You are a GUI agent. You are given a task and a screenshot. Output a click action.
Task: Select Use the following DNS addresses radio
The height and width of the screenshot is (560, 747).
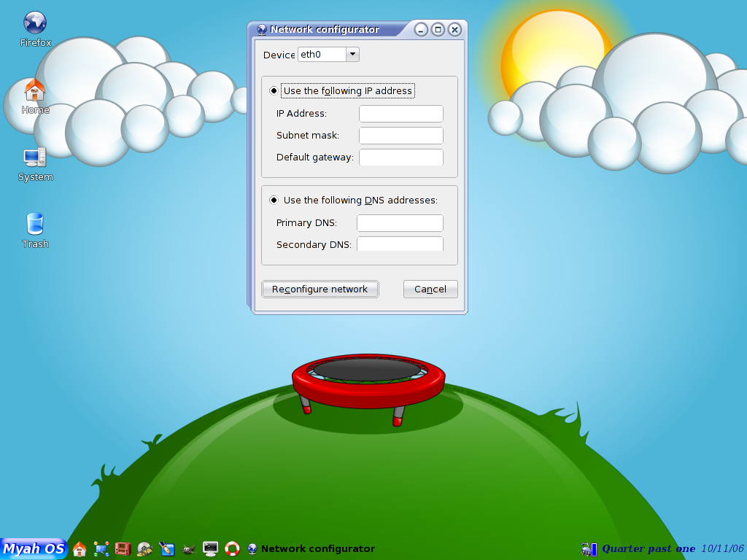click(274, 200)
